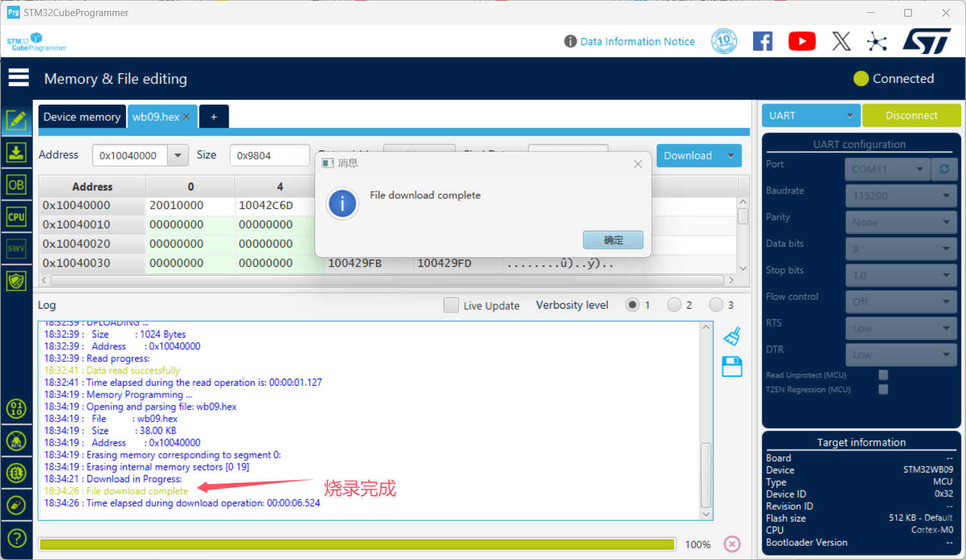The width and height of the screenshot is (966, 560).
Task: Click the Disconnect button
Action: click(x=911, y=116)
